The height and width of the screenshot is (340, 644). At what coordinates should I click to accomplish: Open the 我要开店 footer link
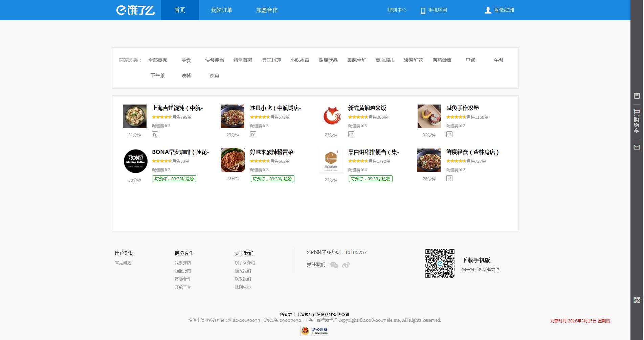[x=183, y=263]
